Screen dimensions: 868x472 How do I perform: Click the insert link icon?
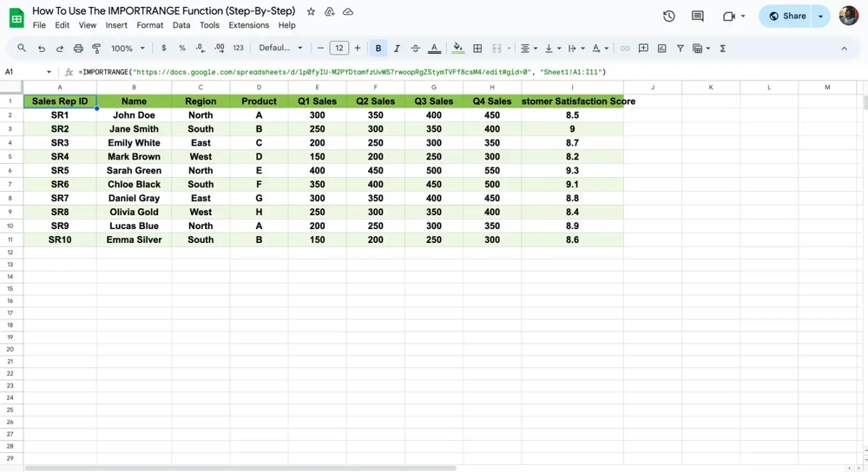(625, 49)
